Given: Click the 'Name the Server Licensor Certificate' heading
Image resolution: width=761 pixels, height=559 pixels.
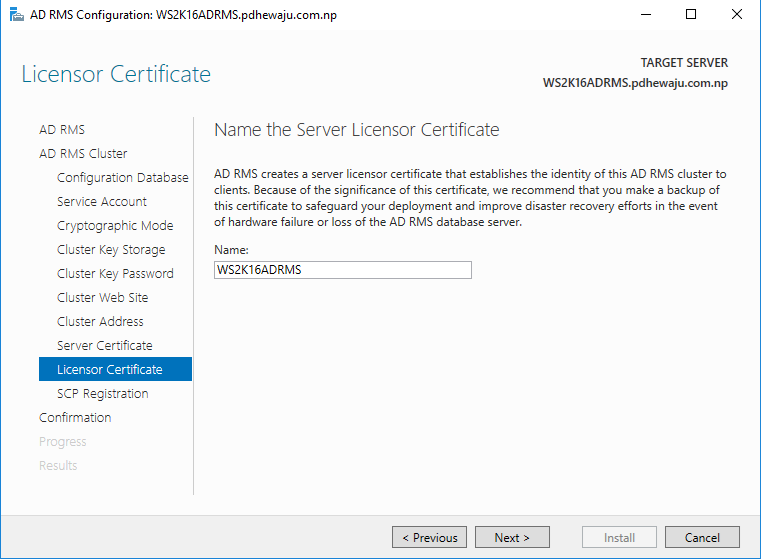Looking at the screenshot, I should 357,130.
